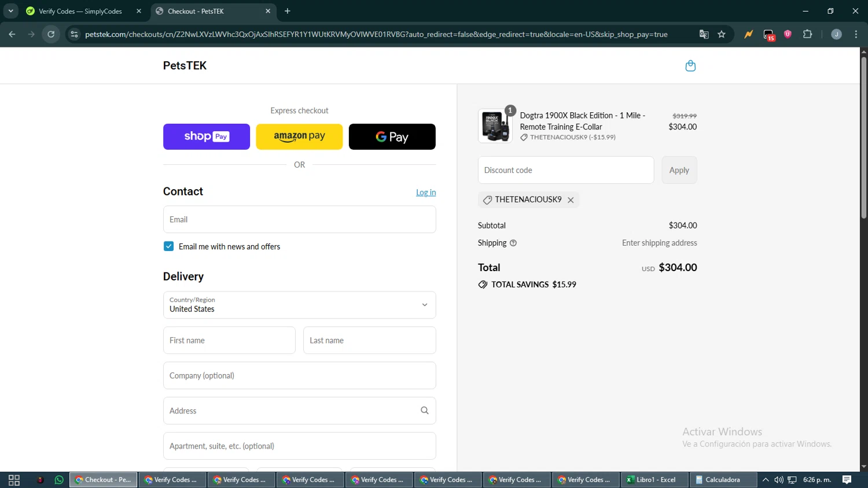Click the search icon in Address field
Screen dimensions: 868x488
(x=424, y=411)
